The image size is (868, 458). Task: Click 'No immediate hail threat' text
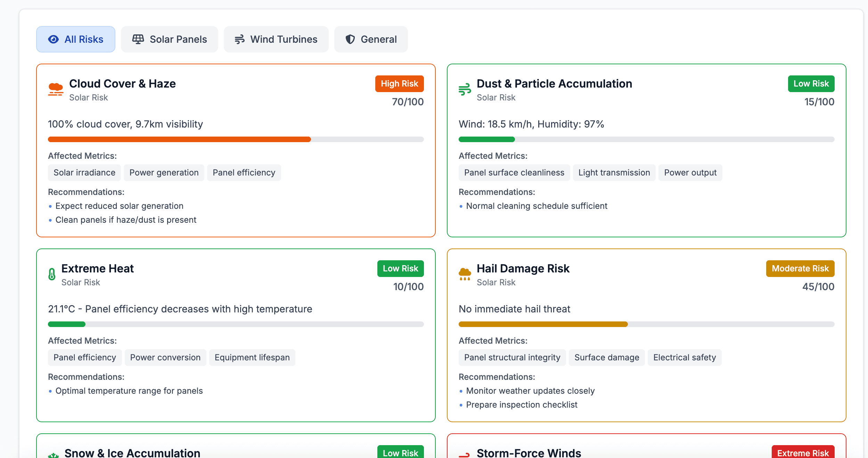coord(515,309)
